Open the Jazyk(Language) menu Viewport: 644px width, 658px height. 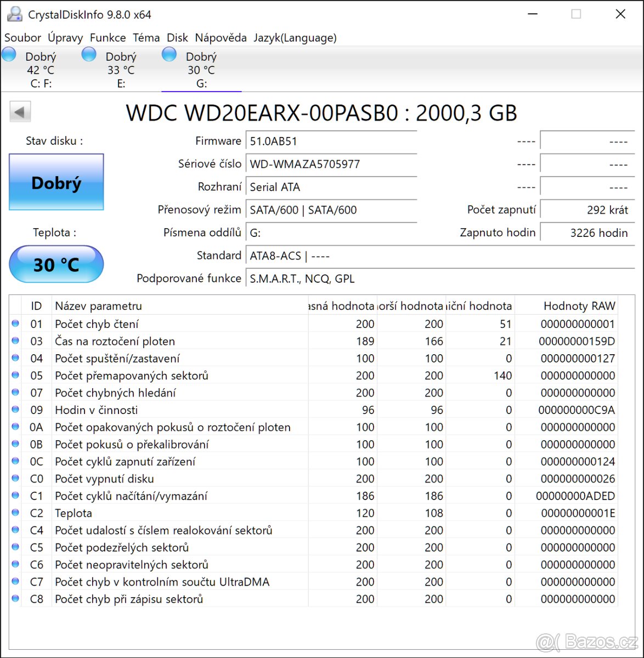click(295, 38)
